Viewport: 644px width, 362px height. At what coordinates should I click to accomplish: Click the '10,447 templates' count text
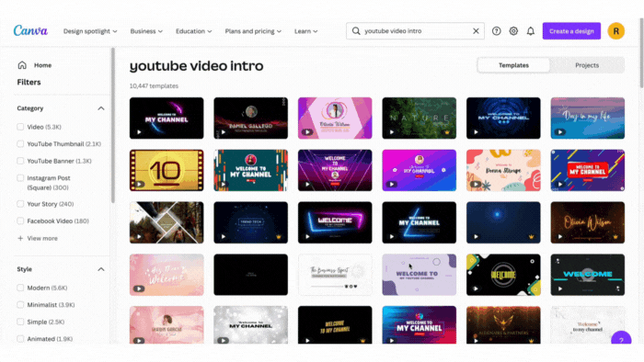pos(154,85)
